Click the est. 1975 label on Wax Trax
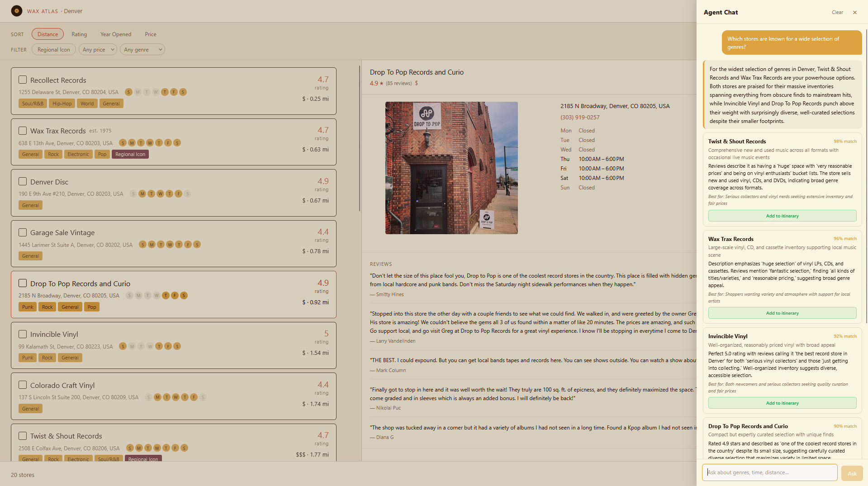This screenshot has width=868, height=486. (x=100, y=131)
